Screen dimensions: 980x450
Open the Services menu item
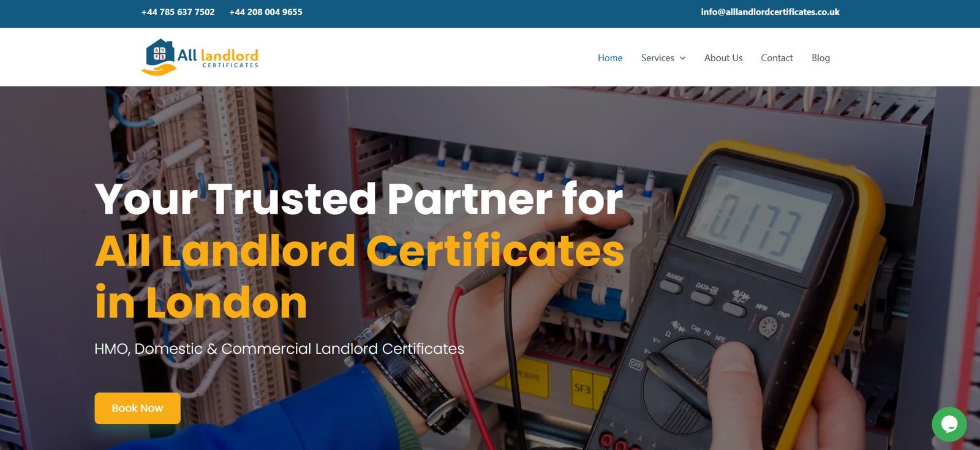point(657,58)
